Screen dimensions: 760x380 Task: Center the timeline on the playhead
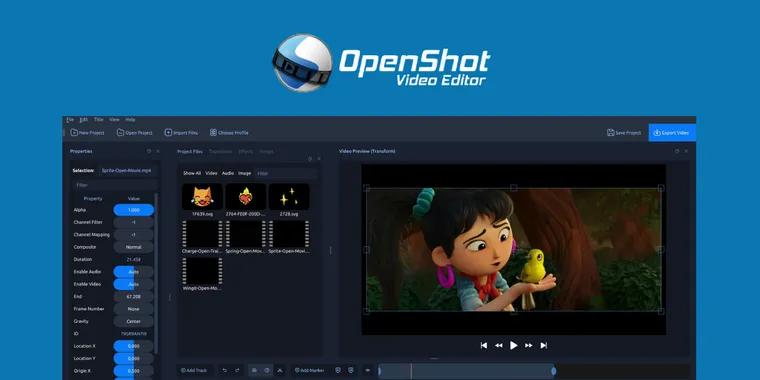(x=367, y=370)
